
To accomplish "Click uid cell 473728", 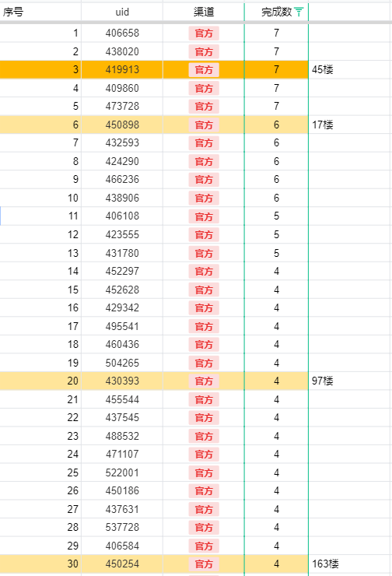I will [122, 106].
